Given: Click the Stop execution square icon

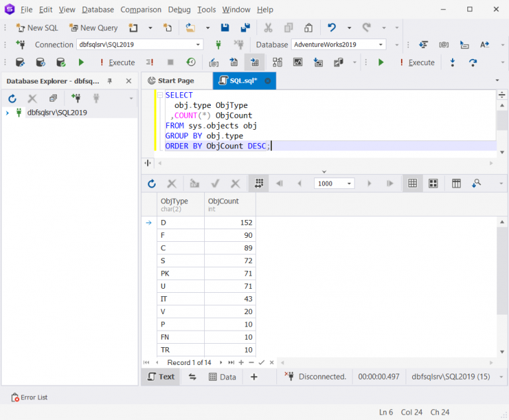Looking at the screenshot, I should click(170, 62).
